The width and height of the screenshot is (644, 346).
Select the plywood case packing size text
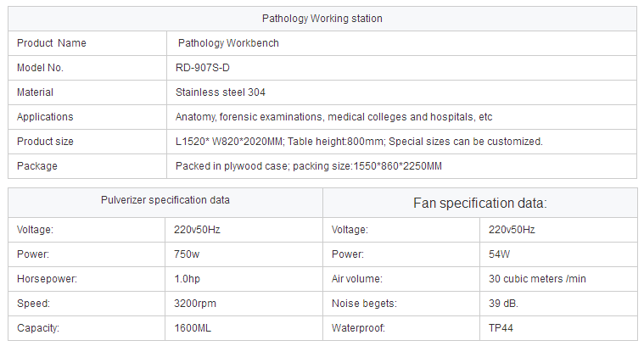[309, 166]
